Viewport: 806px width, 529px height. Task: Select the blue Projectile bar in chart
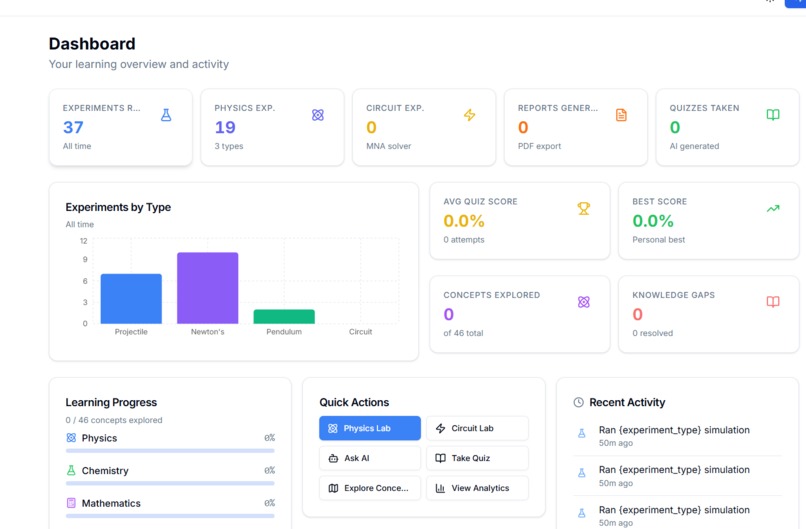coord(131,299)
